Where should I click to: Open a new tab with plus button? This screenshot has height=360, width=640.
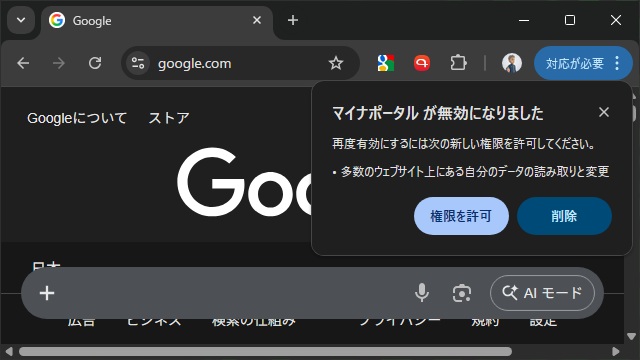pos(293,20)
